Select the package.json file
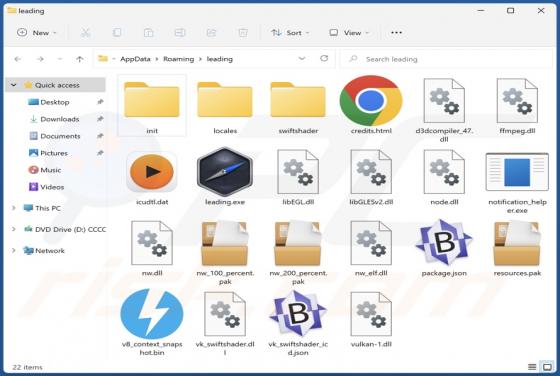 [444, 248]
